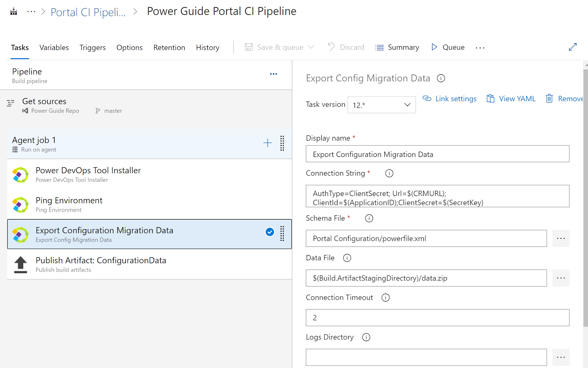Click the fullscreen expand arrows icon
The height and width of the screenshot is (368, 588).
pos(572,47)
